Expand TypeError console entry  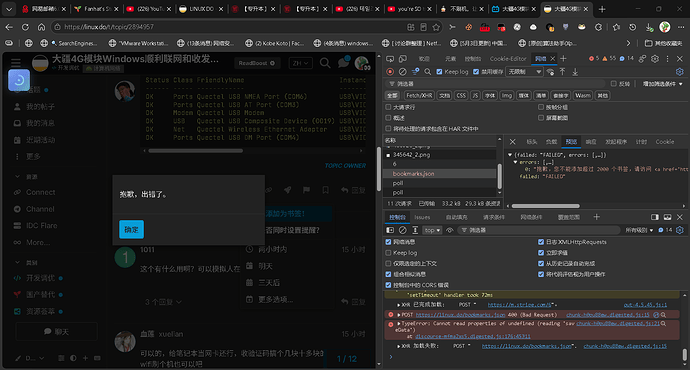[x=399, y=323]
